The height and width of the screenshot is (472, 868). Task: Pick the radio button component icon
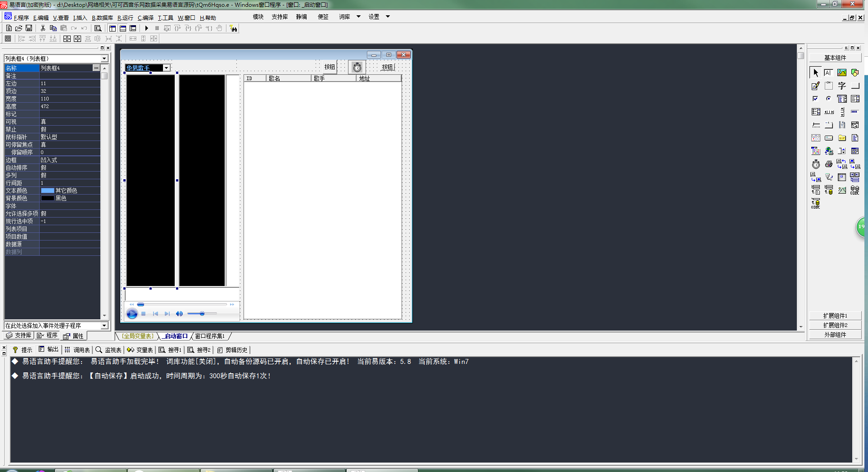[x=828, y=99]
